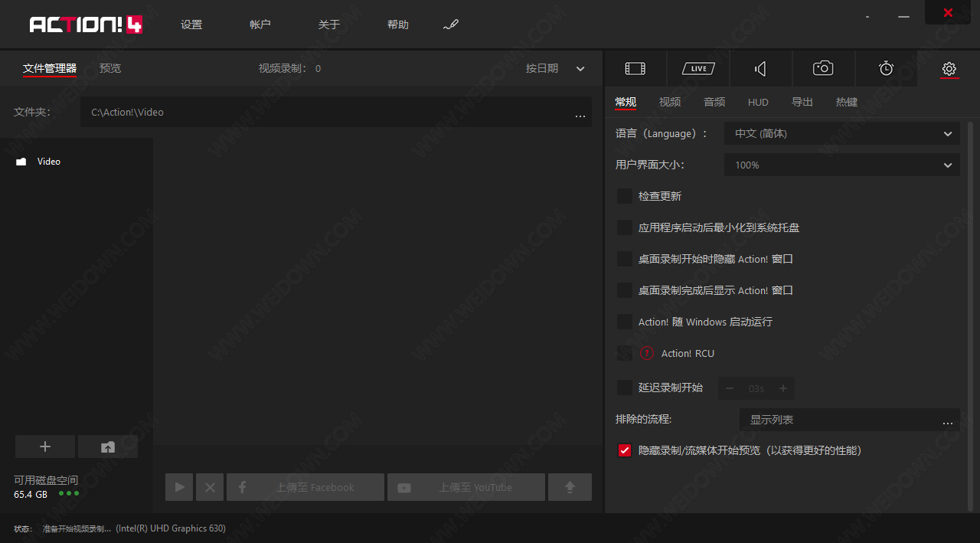Enable the 延迟录制开始 checkbox

(x=625, y=388)
